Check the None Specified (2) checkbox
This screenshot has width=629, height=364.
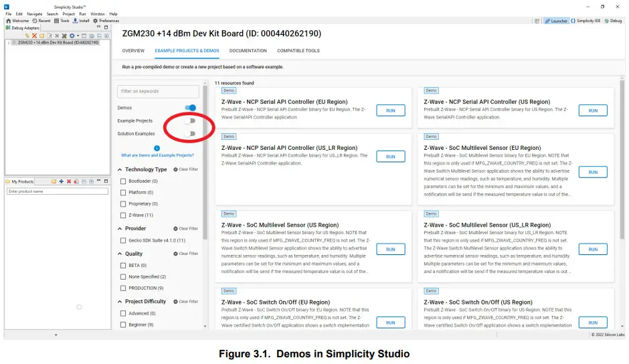coord(123,277)
